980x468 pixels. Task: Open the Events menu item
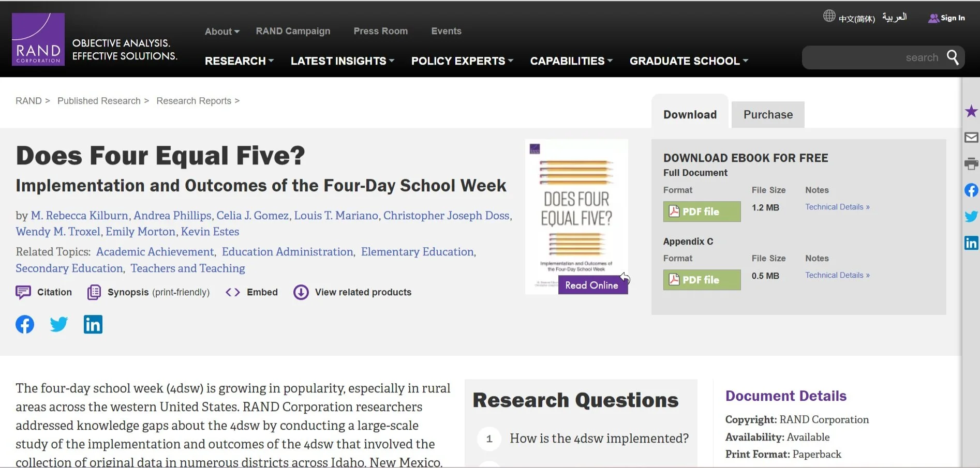coord(447,31)
